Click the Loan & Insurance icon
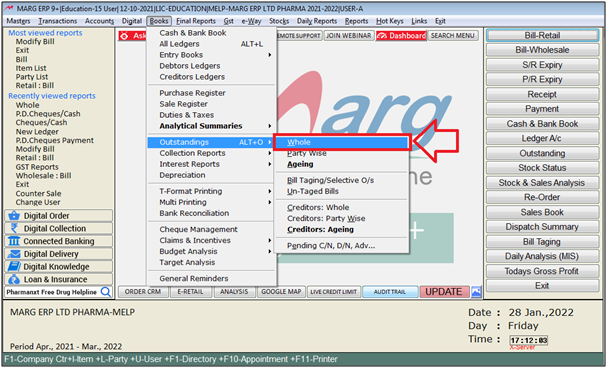 (14, 279)
